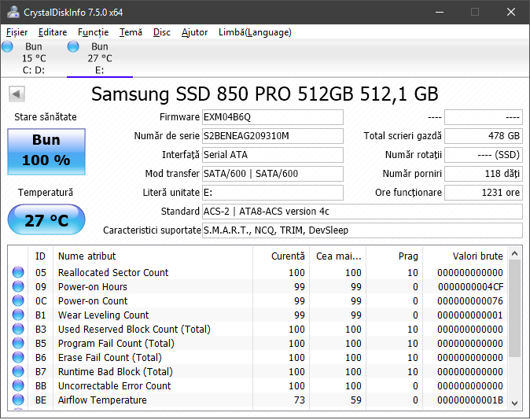
Task: Open the Funcție menu
Action: coord(94,32)
